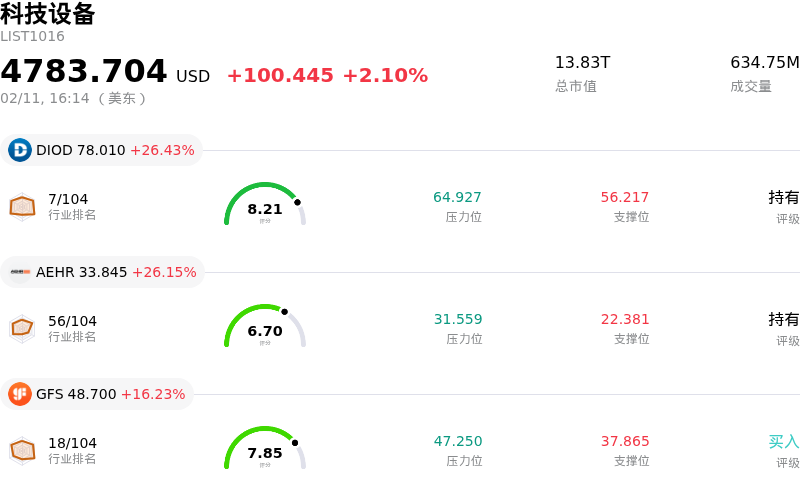Open the AEHR 33.845 stock chip
The width and height of the screenshot is (800, 488).
coord(103,272)
